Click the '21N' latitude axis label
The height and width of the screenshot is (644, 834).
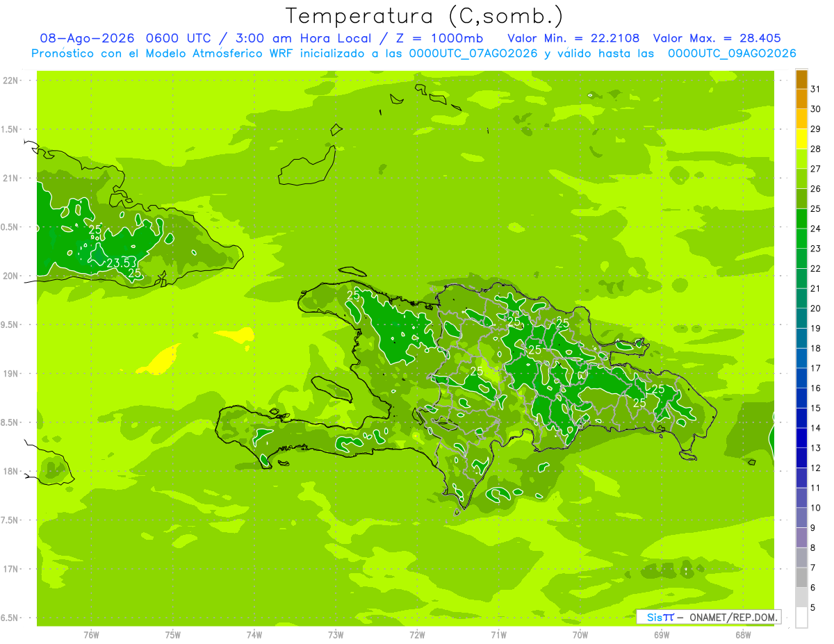coord(10,178)
